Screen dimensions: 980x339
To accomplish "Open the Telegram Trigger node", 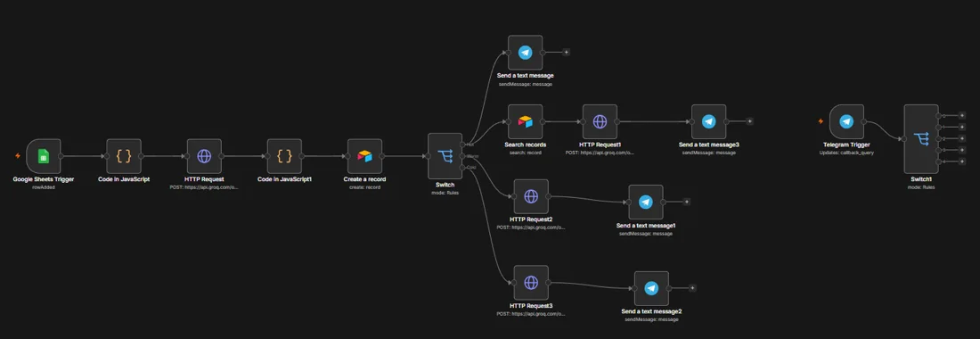I will click(847, 121).
